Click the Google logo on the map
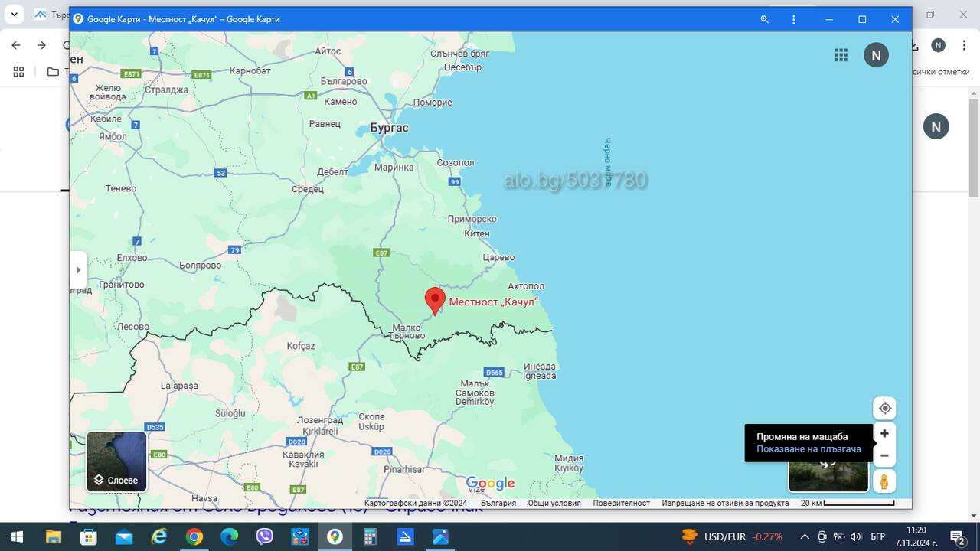The height and width of the screenshot is (551, 980). pos(490,484)
